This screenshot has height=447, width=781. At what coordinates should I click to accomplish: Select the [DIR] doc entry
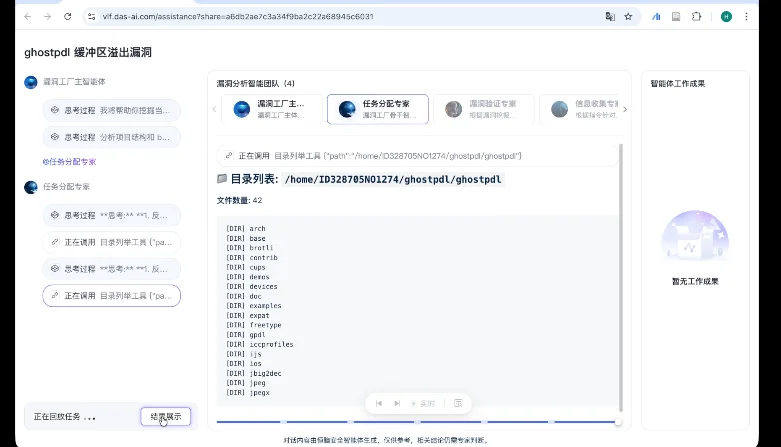[x=244, y=297]
